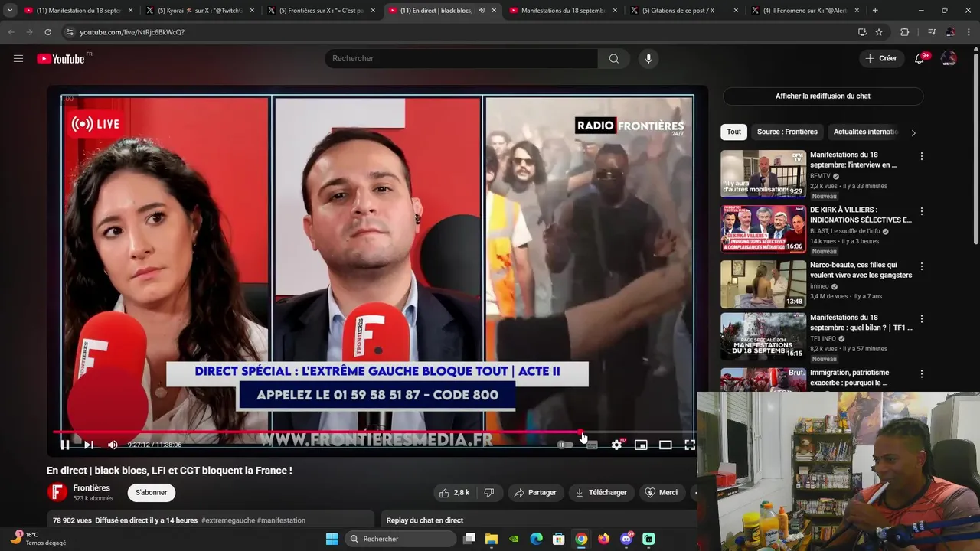Image resolution: width=980 pixels, height=551 pixels.
Task: Switch to miniplayer mode
Action: pos(641,445)
